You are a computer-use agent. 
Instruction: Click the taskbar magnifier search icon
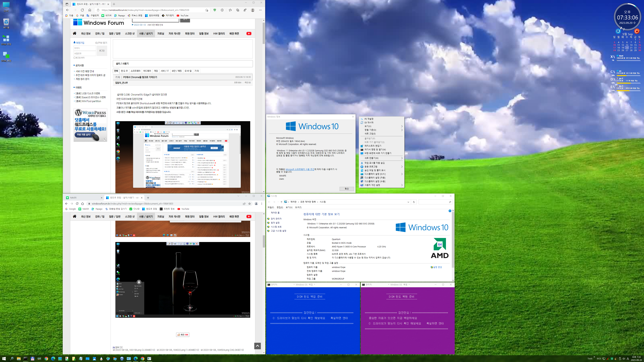coord(12,358)
